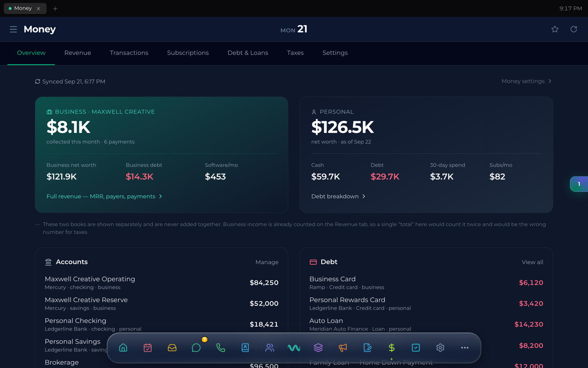
Task: Open a new tab with the plus button
Action: (55, 9)
